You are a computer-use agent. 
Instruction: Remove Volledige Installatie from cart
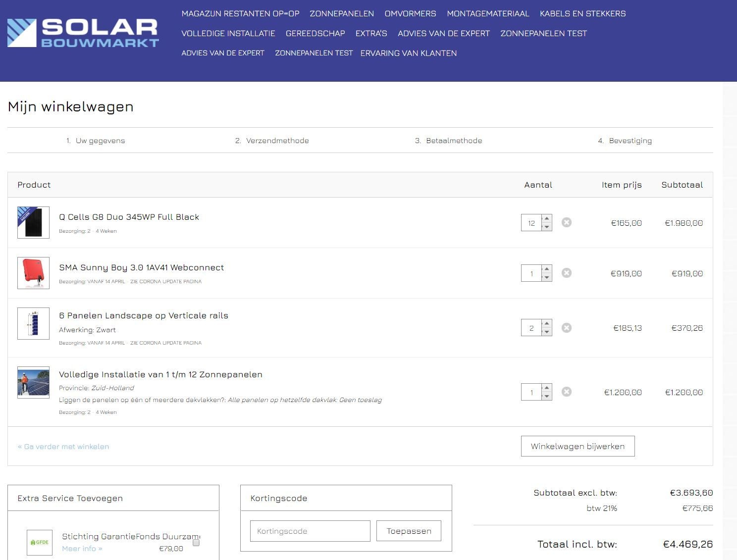point(567,392)
